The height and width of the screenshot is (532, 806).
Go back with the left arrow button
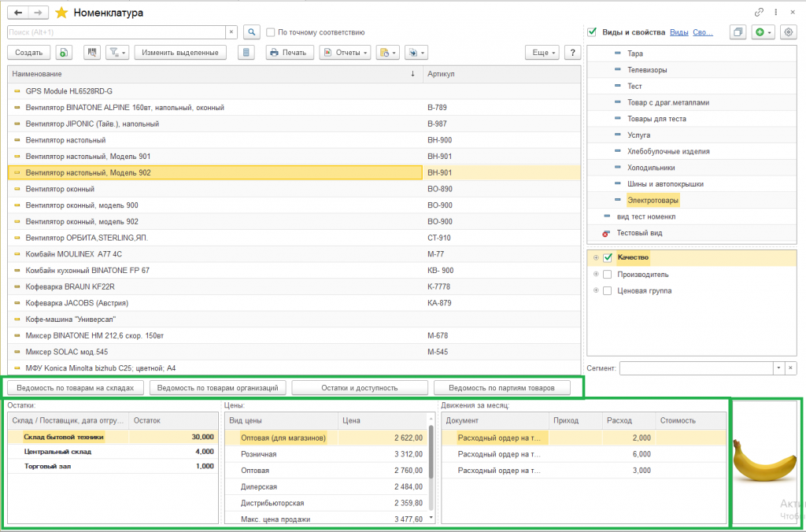tap(17, 13)
